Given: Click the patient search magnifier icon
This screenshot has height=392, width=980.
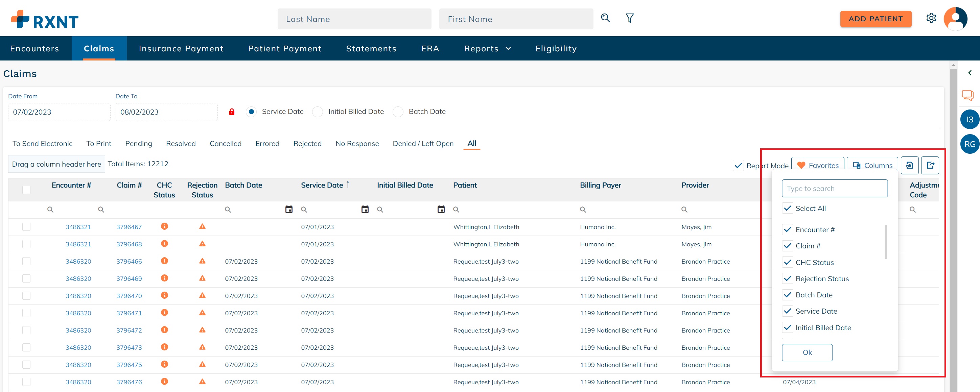Looking at the screenshot, I should point(605,18).
